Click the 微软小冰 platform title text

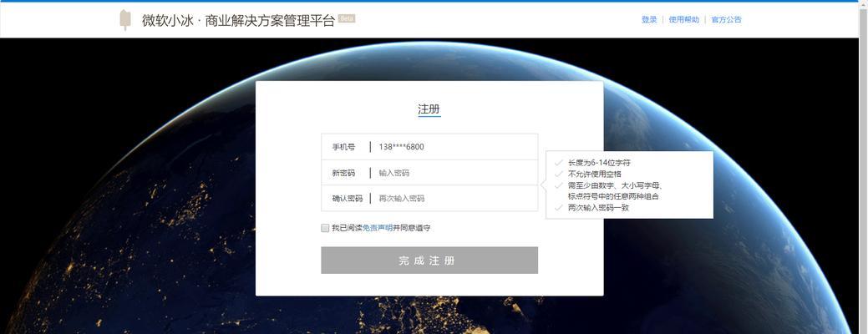click(238, 21)
